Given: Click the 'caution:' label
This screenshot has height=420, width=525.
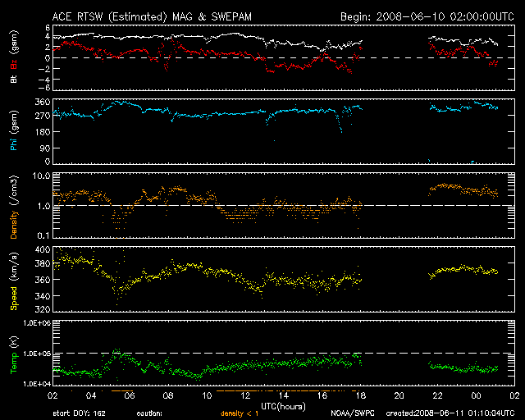Looking at the screenshot, I should click(149, 413).
